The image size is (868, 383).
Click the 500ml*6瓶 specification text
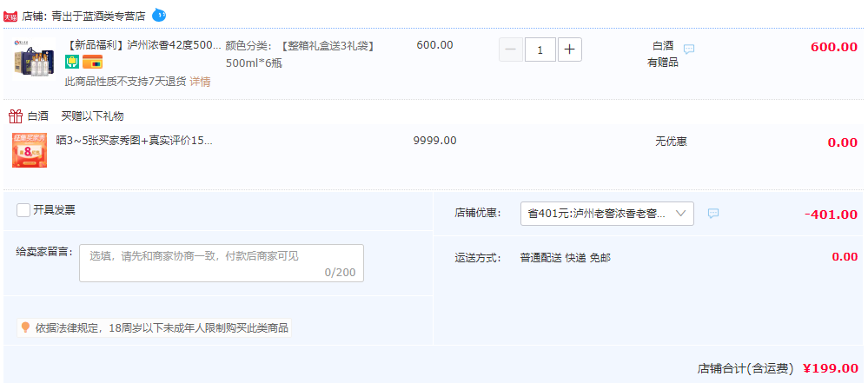tap(254, 63)
